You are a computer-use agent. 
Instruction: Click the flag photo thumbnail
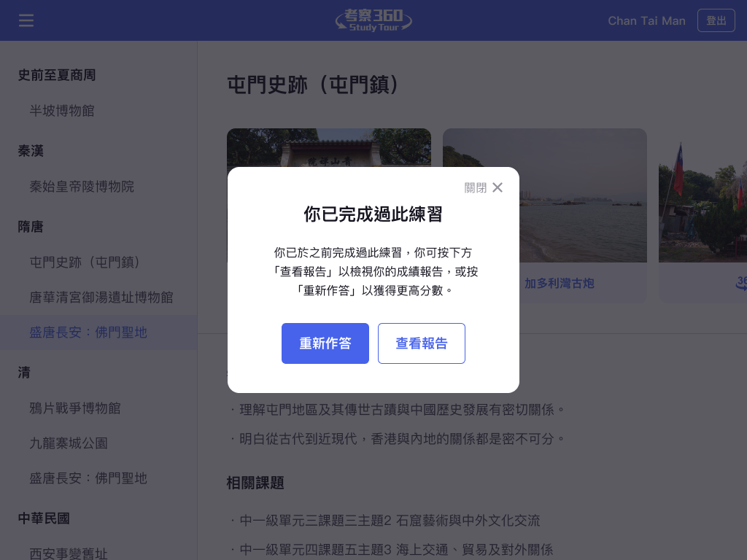pyautogui.click(x=703, y=195)
